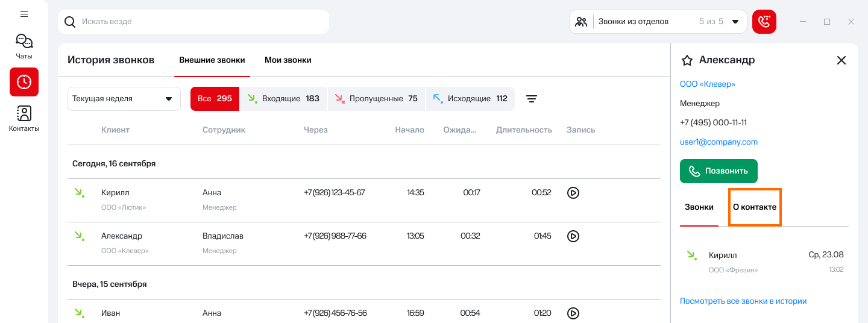Click the red dialpad phone button
The image size is (868, 323).
coord(764,22)
